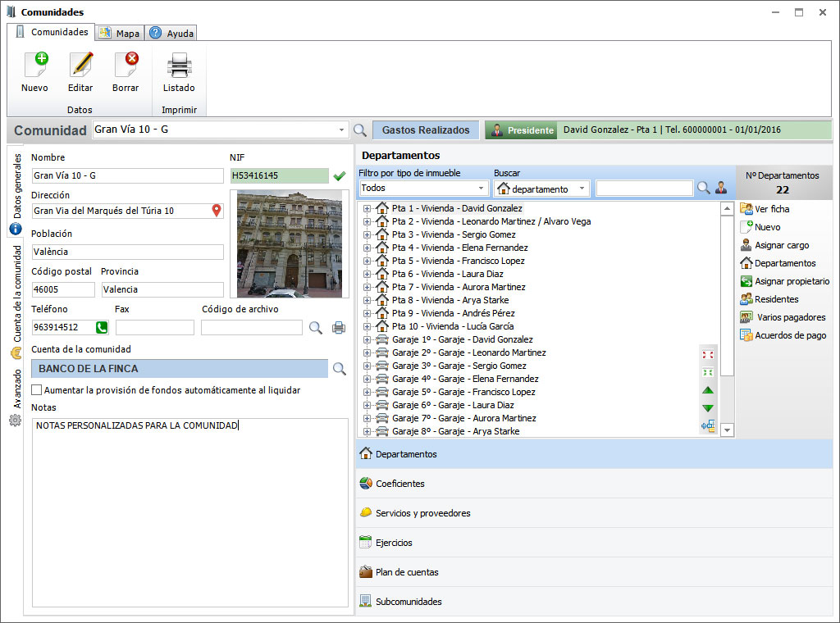Click Asignar cargo
The width and height of the screenshot is (840, 623).
tap(775, 245)
